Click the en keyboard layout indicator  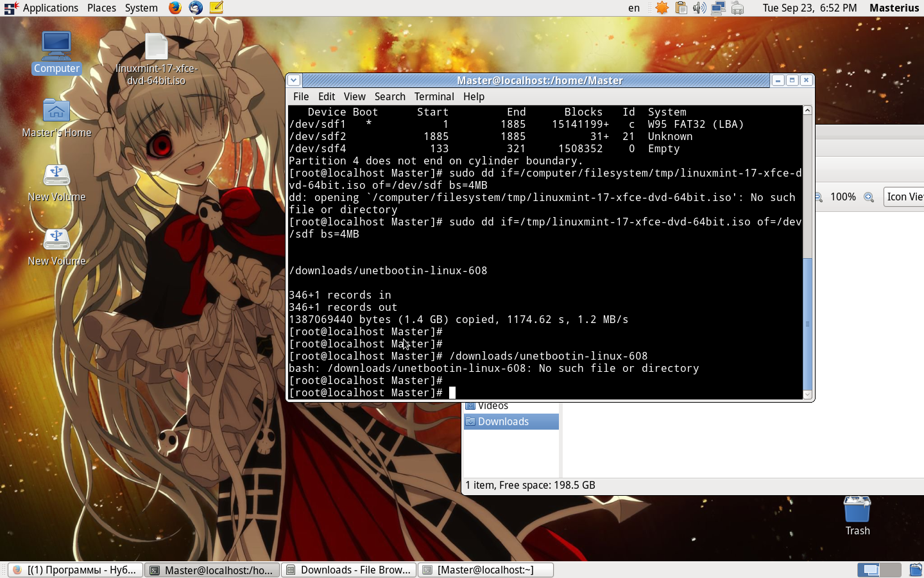634,8
